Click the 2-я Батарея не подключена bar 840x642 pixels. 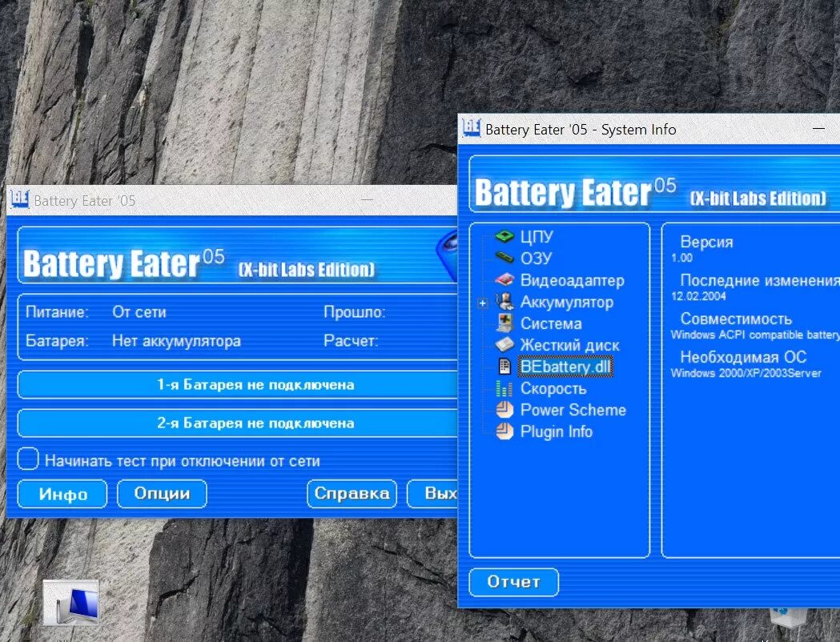coord(238,423)
